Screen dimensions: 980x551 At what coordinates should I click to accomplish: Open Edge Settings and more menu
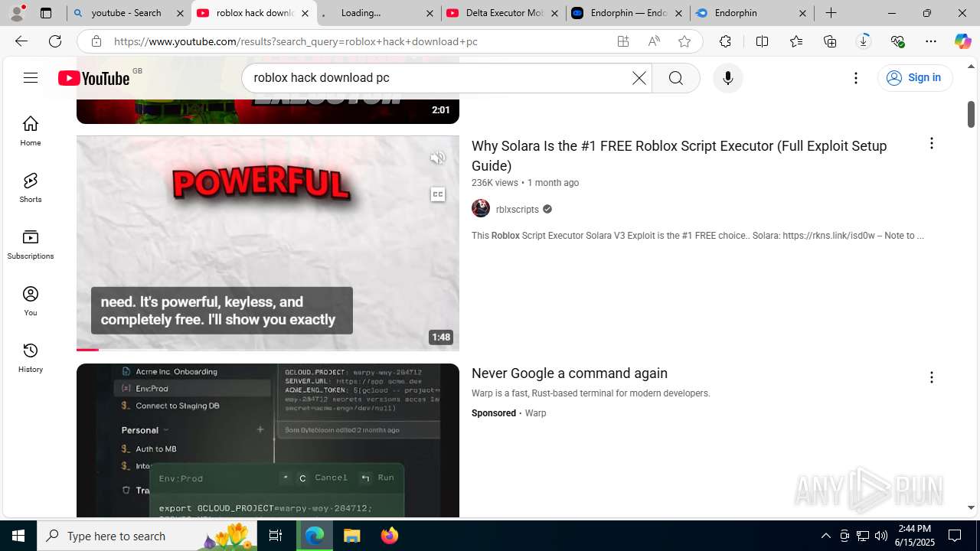pos(931,41)
